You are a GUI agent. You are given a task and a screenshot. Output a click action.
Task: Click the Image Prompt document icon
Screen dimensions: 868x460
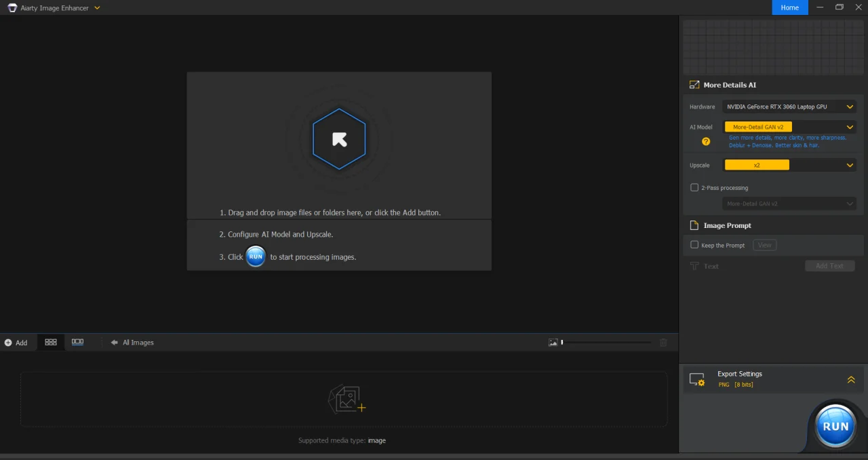694,225
